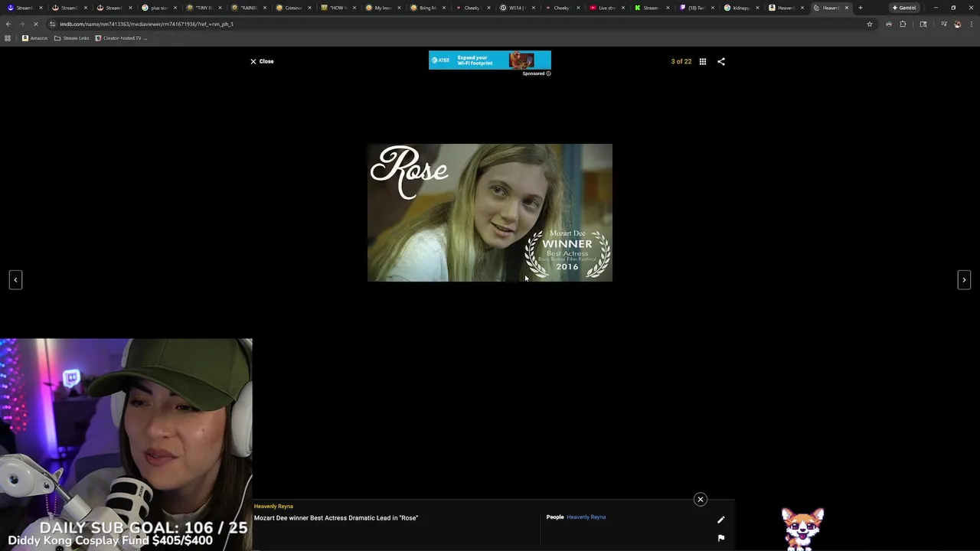
Task: Open the Extensions puzzle icon
Action: [x=903, y=24]
